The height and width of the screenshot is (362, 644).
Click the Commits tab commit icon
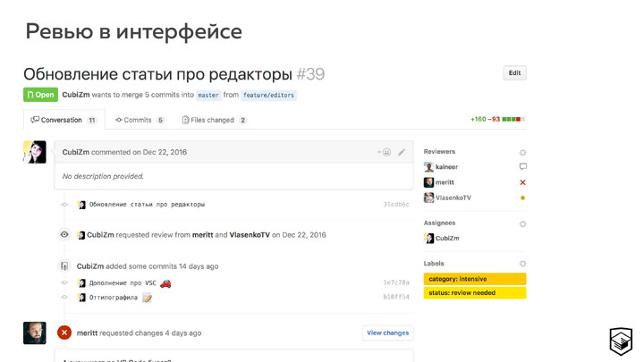[x=119, y=120]
